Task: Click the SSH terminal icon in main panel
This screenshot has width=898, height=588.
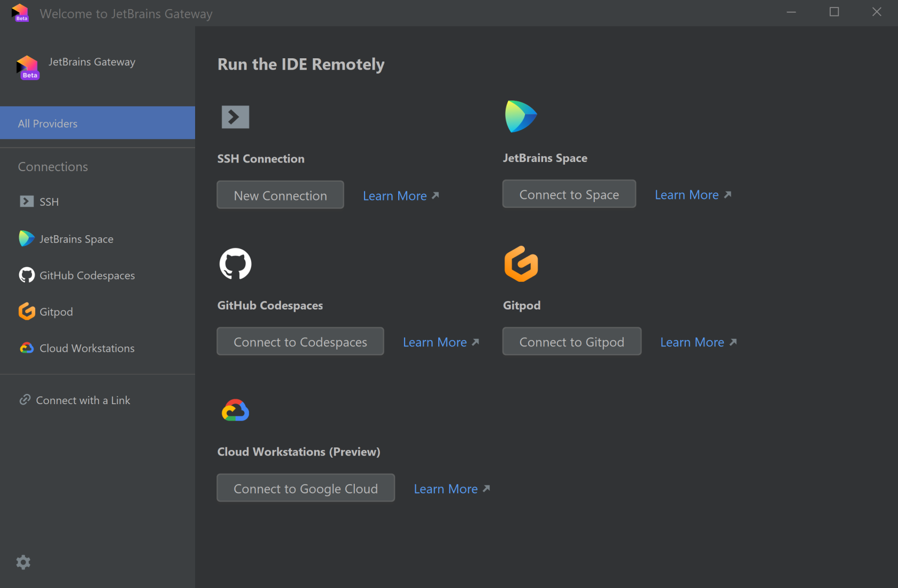Action: [x=235, y=117]
